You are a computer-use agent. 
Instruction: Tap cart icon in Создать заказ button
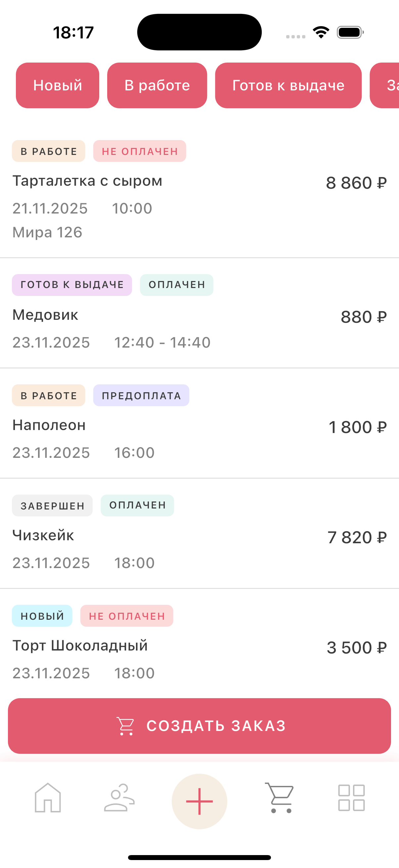click(125, 726)
